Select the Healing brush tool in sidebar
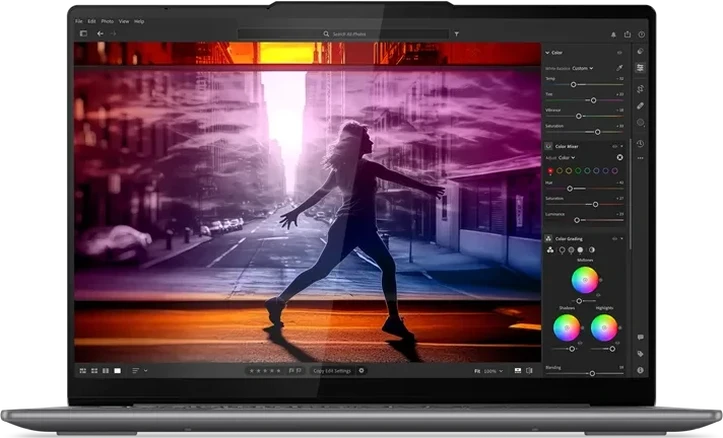 click(640, 105)
